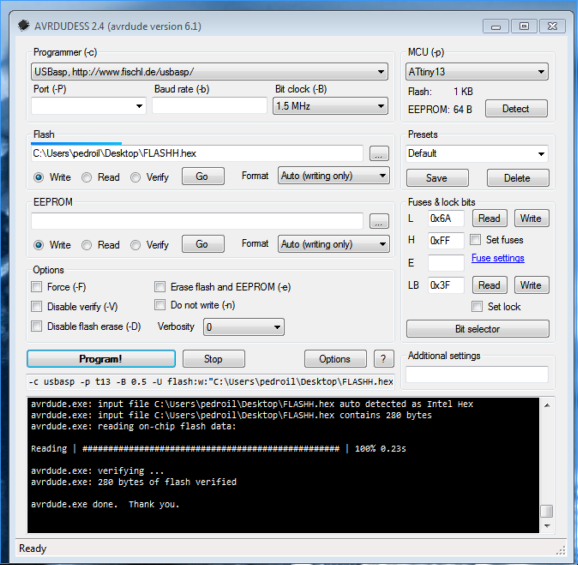Click the preset Save button
This screenshot has height=565, width=578.
pos(437,178)
